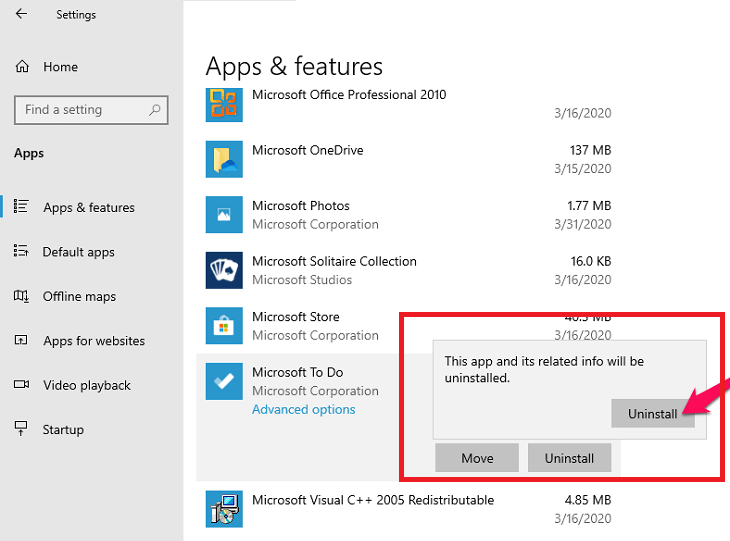Click the Microsoft OneDrive app icon
This screenshot has width=730, height=541.
point(224,159)
